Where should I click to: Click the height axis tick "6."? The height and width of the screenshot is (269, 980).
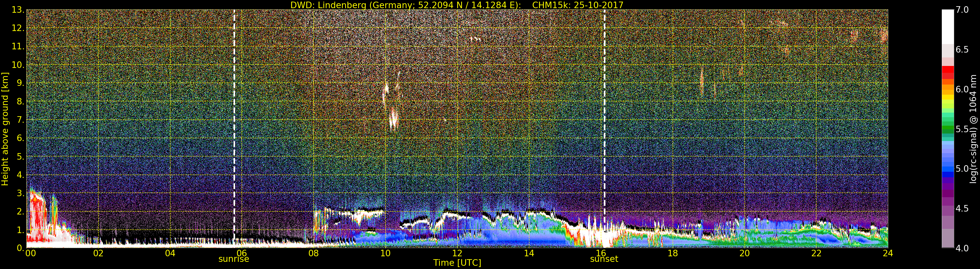(21, 138)
